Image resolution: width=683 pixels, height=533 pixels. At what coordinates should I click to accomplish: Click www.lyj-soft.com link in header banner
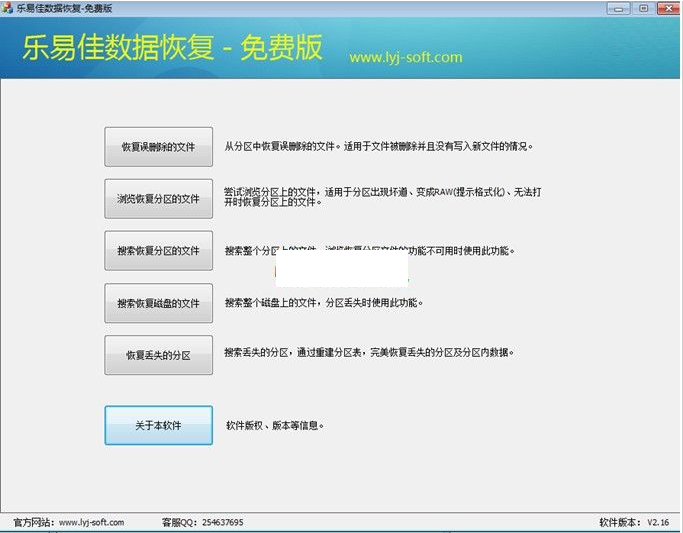[405, 57]
